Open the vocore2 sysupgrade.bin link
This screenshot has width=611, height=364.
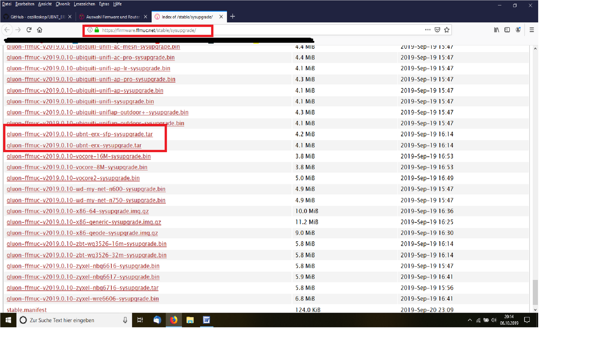coord(73,178)
